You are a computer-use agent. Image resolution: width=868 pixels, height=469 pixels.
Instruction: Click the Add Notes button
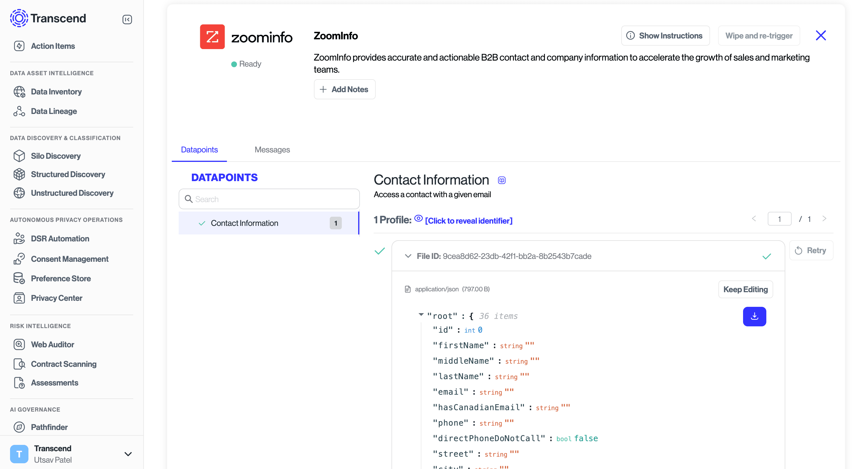coord(344,89)
